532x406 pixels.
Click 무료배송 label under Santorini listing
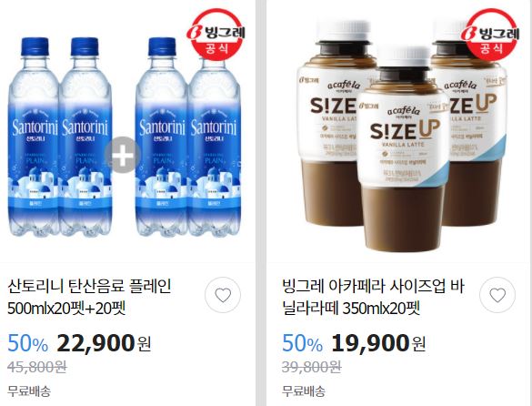point(29,391)
